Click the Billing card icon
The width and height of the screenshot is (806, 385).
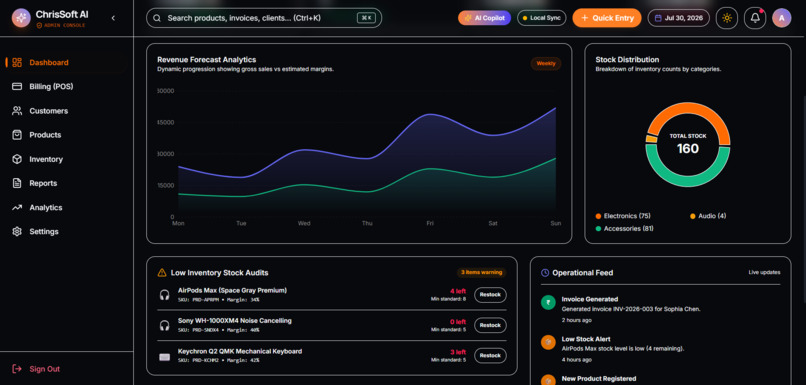pyautogui.click(x=17, y=87)
